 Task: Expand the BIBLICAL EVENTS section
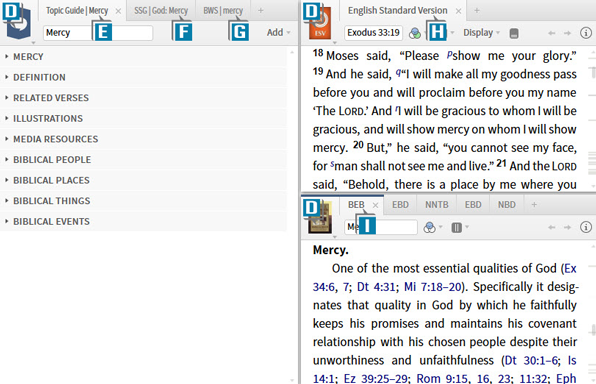[144, 221]
